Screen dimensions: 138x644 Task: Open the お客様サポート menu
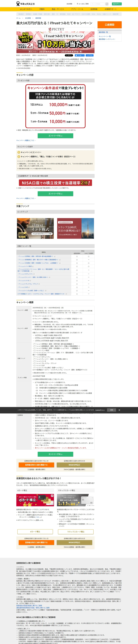tap(111, 9)
